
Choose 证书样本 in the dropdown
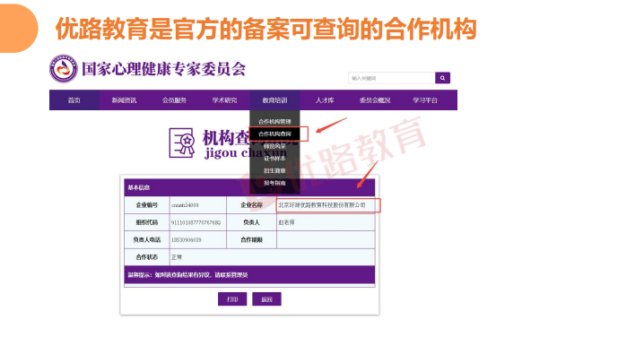click(x=274, y=159)
